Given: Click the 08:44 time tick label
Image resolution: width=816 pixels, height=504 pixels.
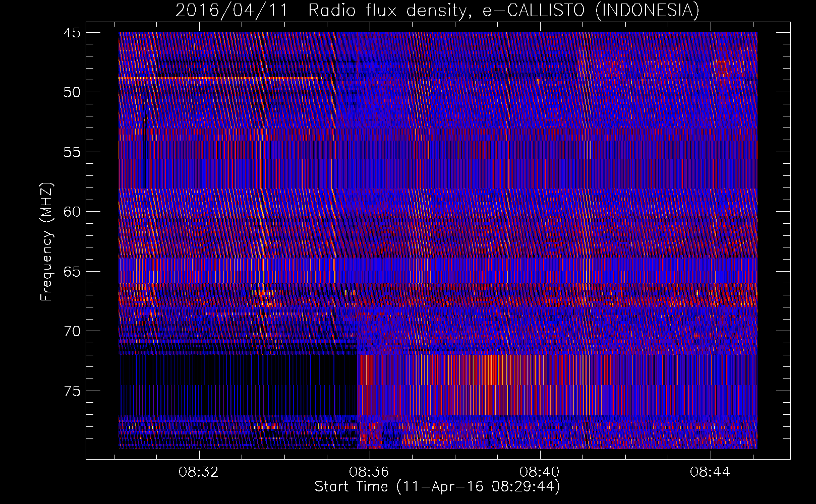Looking at the screenshot, I should click(x=710, y=472).
